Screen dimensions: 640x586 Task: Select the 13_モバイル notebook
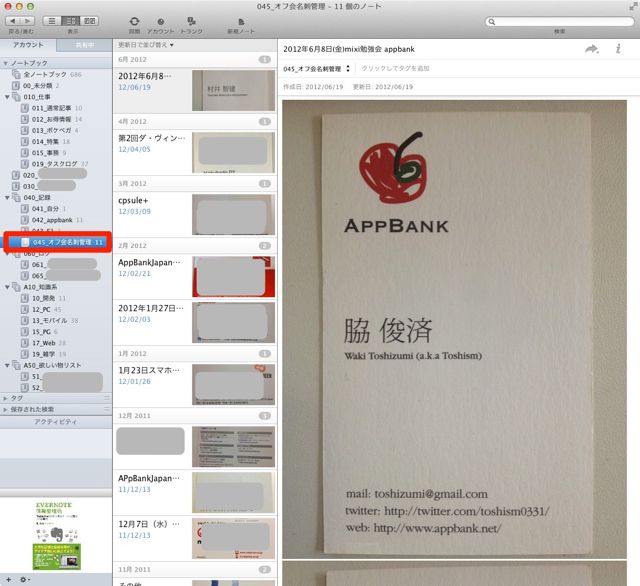(x=49, y=321)
